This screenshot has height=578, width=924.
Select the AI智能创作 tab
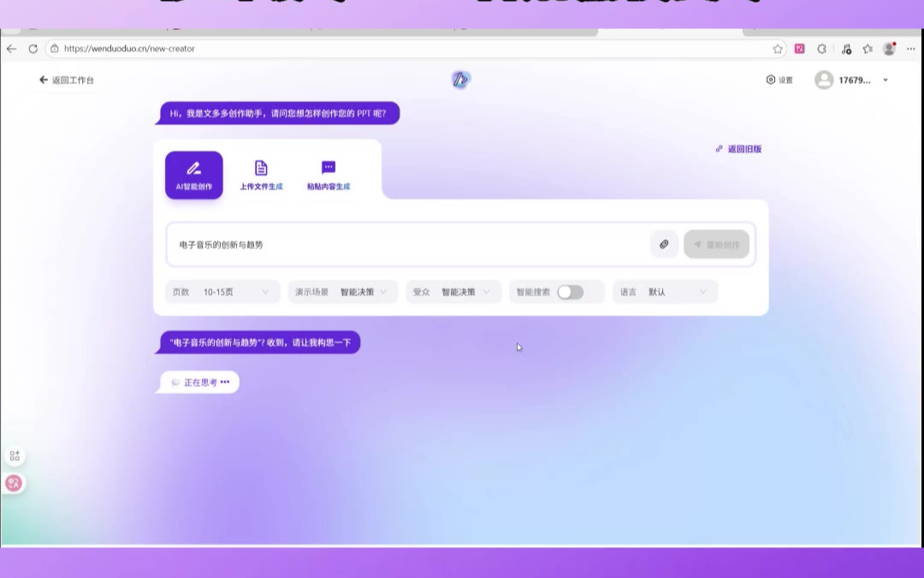(x=194, y=175)
